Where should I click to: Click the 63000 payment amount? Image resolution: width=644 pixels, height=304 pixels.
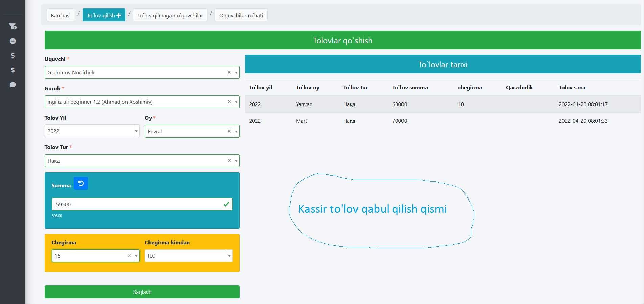pyautogui.click(x=400, y=104)
